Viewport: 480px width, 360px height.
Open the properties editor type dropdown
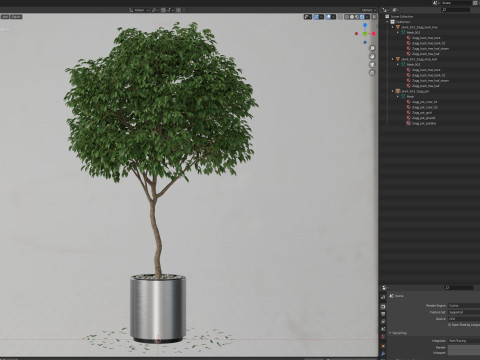384,287
